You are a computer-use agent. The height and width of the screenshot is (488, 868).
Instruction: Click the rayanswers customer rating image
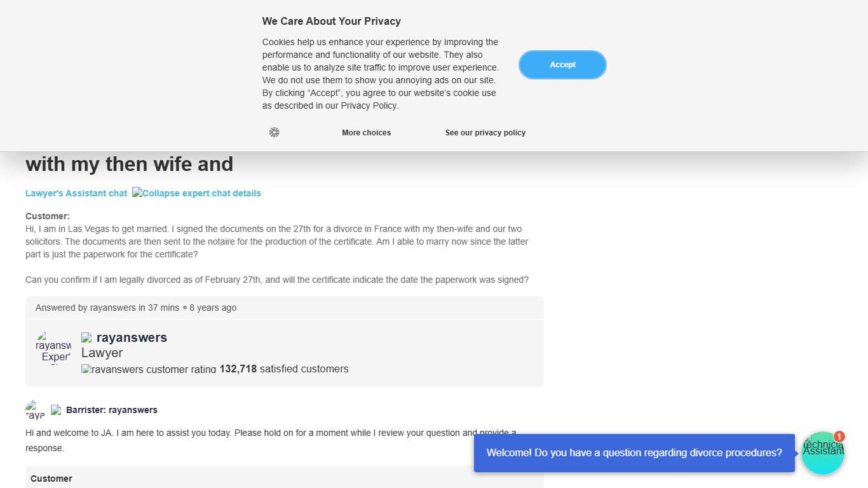tap(149, 369)
